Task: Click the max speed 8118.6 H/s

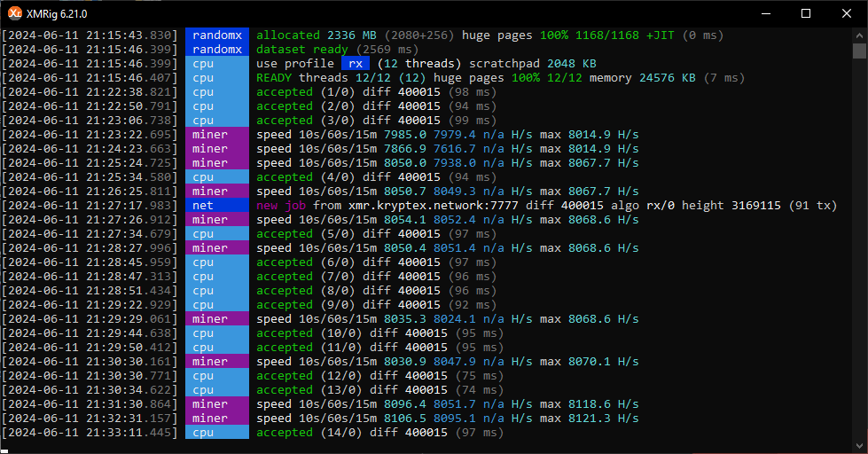Action: coord(604,404)
